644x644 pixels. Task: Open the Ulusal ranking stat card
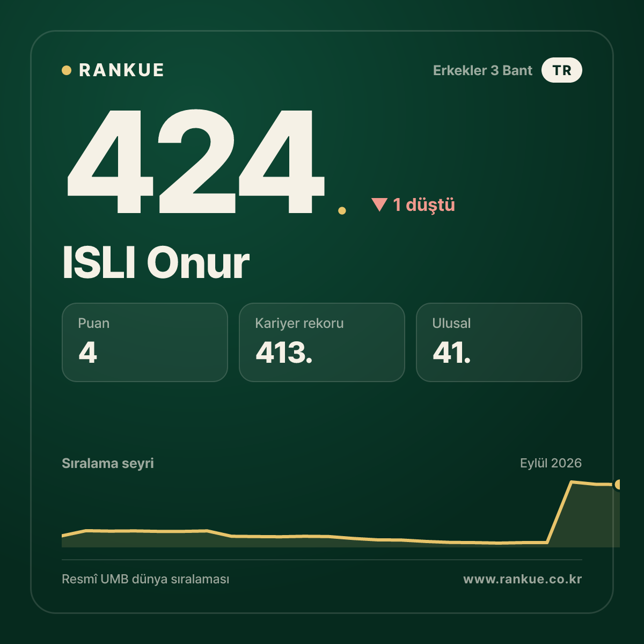499,342
